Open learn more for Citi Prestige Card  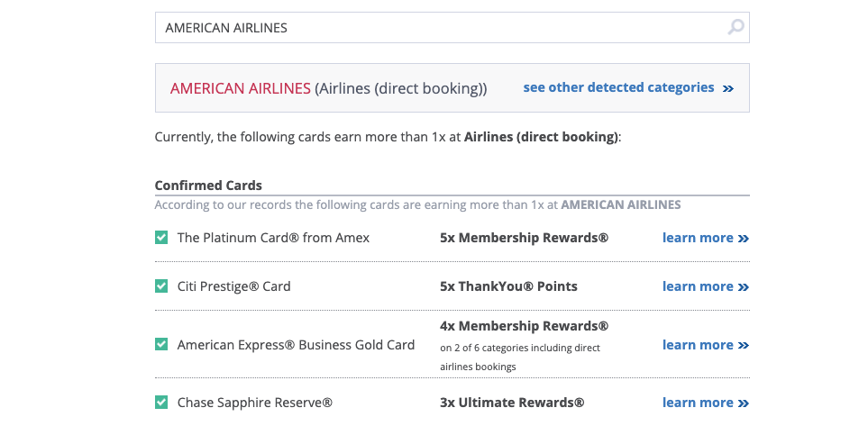pos(698,286)
